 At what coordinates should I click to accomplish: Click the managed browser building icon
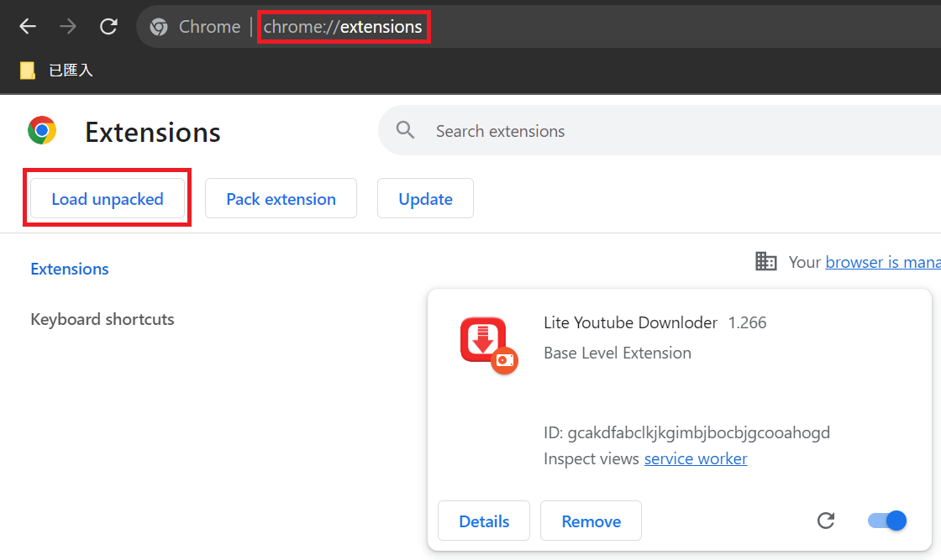(x=765, y=261)
